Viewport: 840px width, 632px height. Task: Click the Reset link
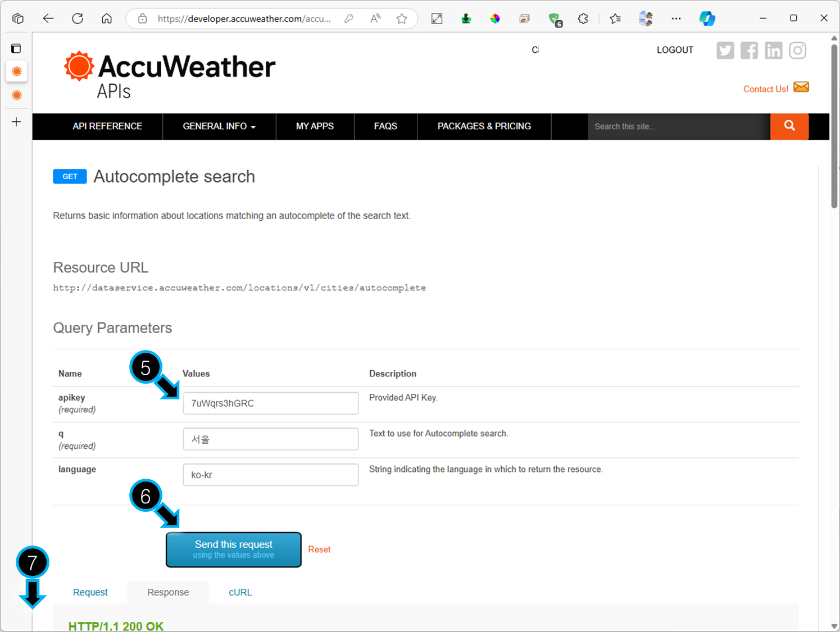[319, 549]
